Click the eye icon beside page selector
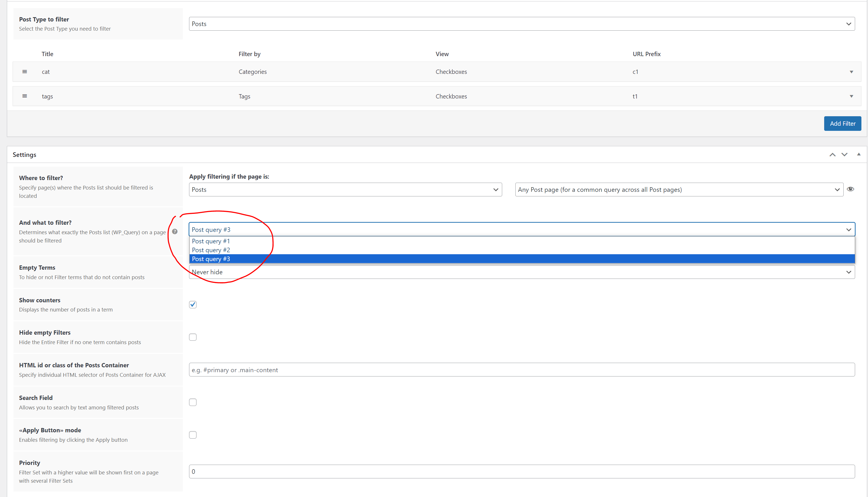 (851, 189)
